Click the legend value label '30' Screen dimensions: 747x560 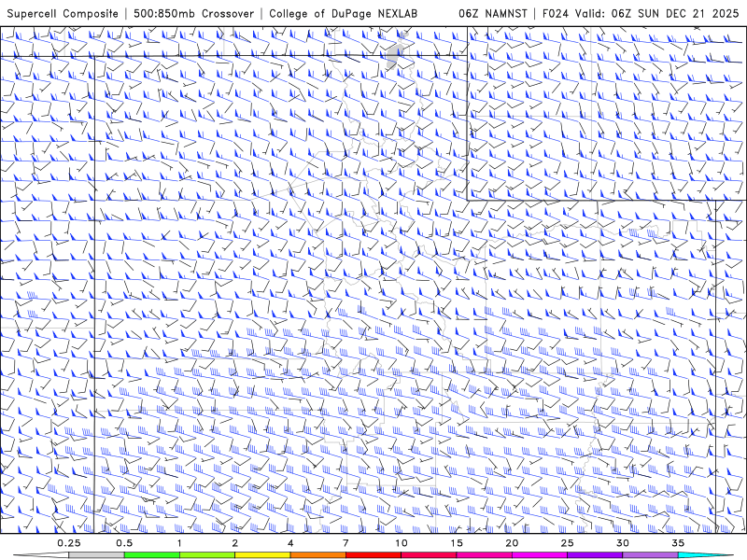tap(622, 543)
